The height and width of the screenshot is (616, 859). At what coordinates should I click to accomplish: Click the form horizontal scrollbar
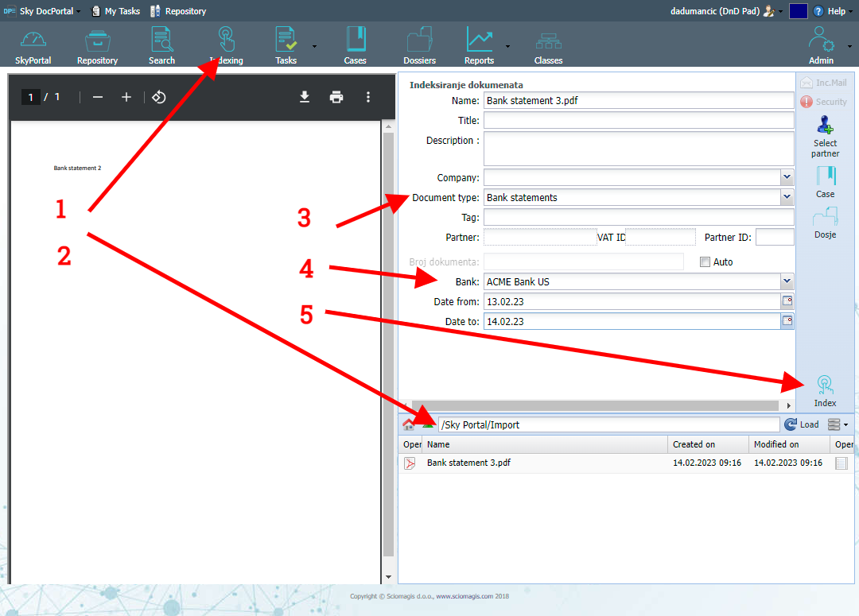(595, 405)
